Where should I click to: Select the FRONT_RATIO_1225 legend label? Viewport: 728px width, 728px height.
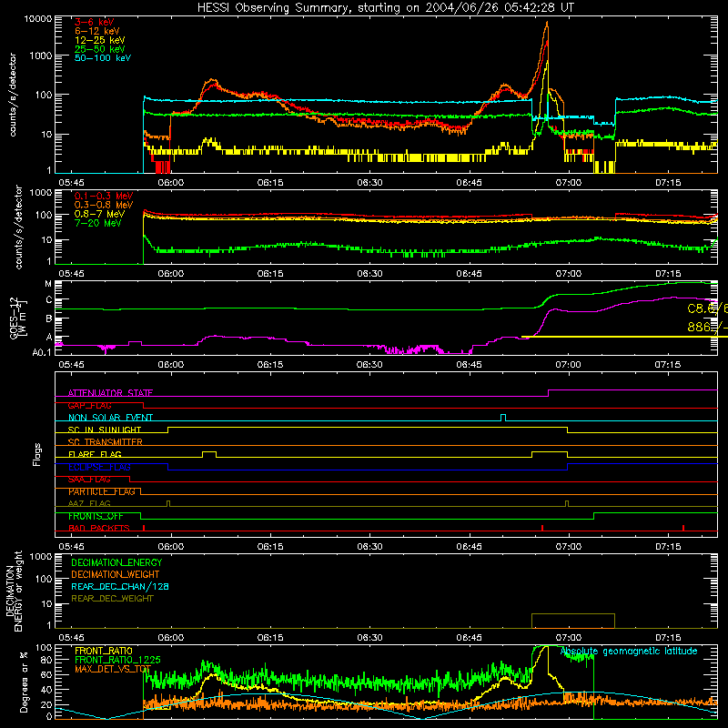pyautogui.click(x=117, y=661)
